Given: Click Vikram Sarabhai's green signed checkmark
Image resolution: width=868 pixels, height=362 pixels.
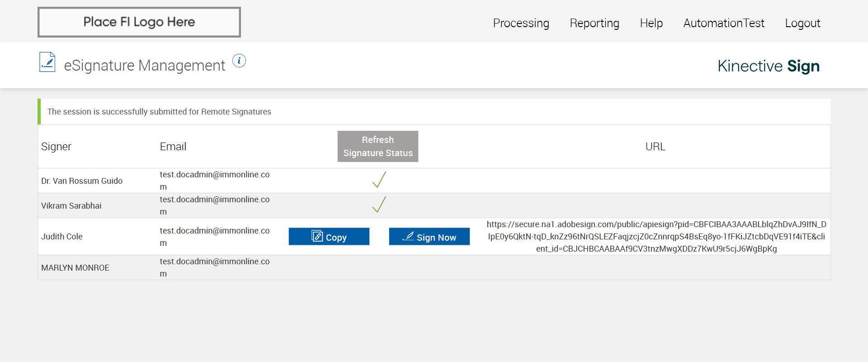Looking at the screenshot, I should (379, 205).
